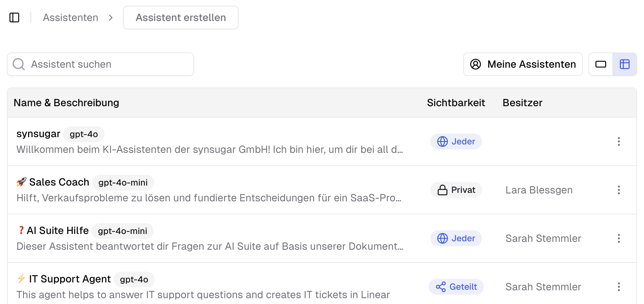Toggle the Meine Assistenten filter
The height and width of the screenshot is (304, 644).
point(523,64)
